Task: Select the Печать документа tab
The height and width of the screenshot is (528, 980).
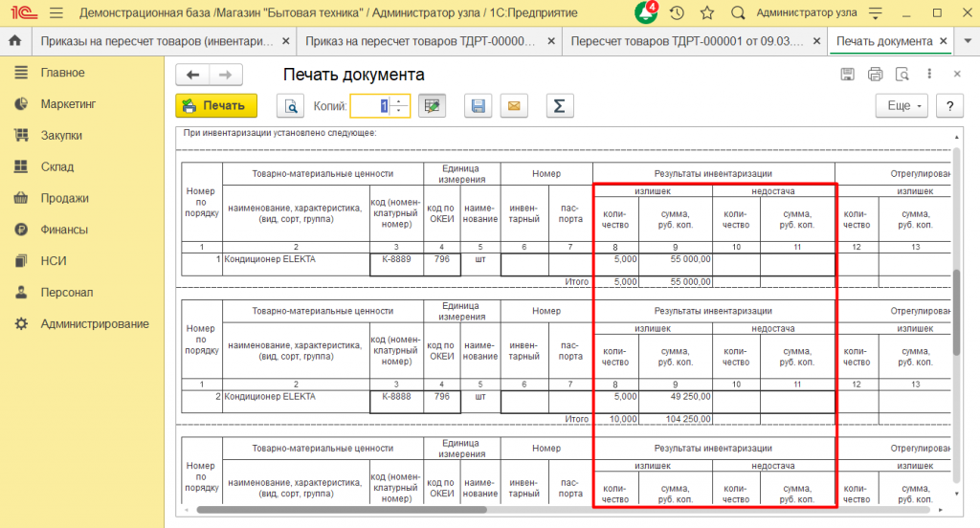Action: 883,41
